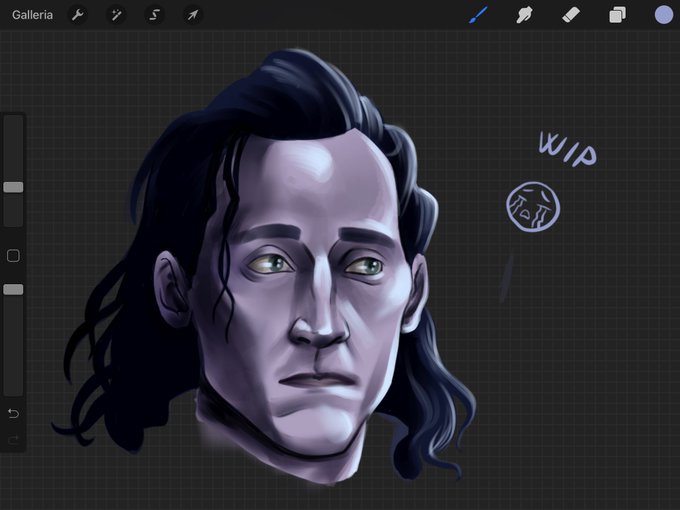This screenshot has width=680, height=510.
Task: Tap the square modify button in sidebar
Action: (x=13, y=255)
